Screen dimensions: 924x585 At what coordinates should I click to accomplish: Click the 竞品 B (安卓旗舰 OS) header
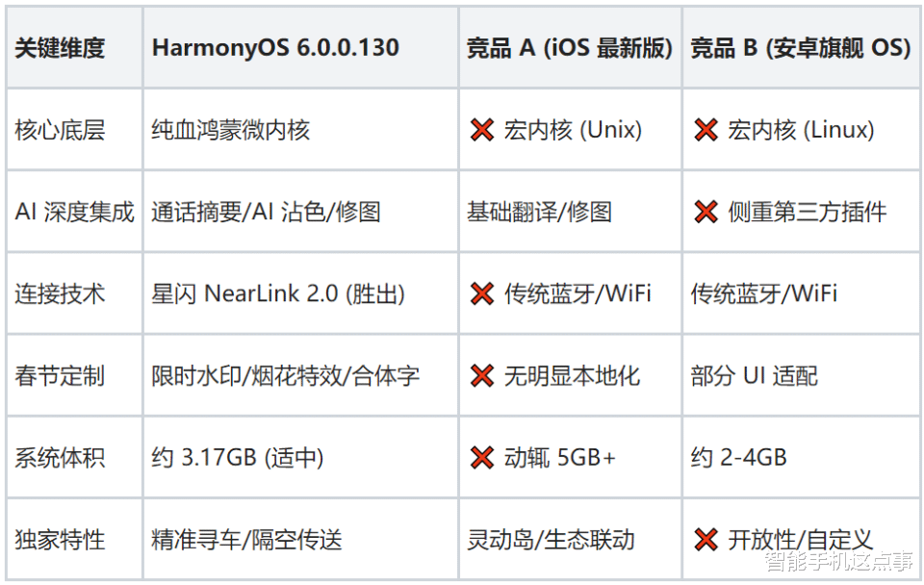click(800, 48)
